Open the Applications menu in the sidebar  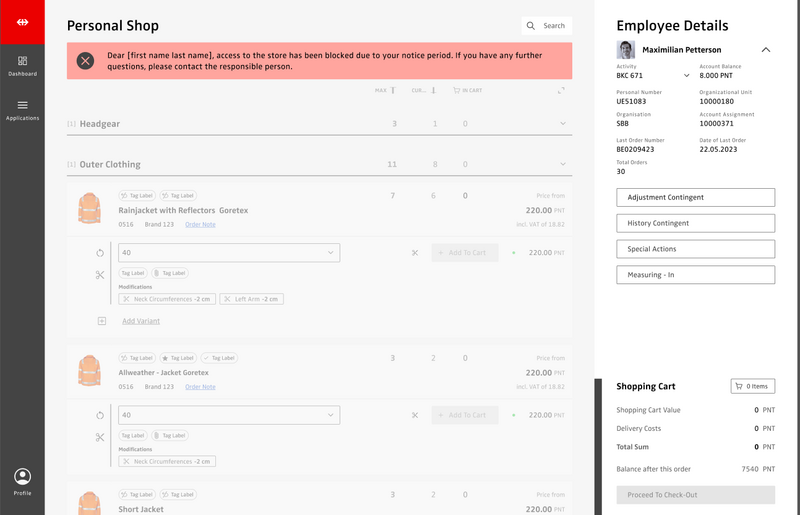point(22,110)
